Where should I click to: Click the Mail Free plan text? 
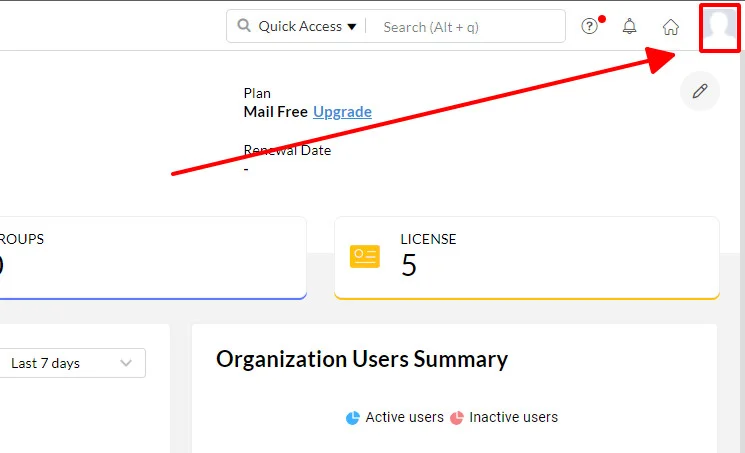point(275,112)
